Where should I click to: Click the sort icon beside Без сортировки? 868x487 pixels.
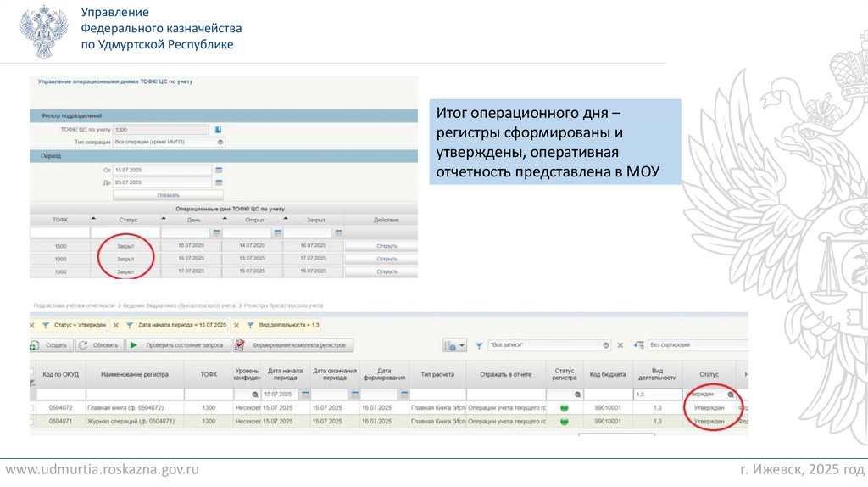pos(639,344)
